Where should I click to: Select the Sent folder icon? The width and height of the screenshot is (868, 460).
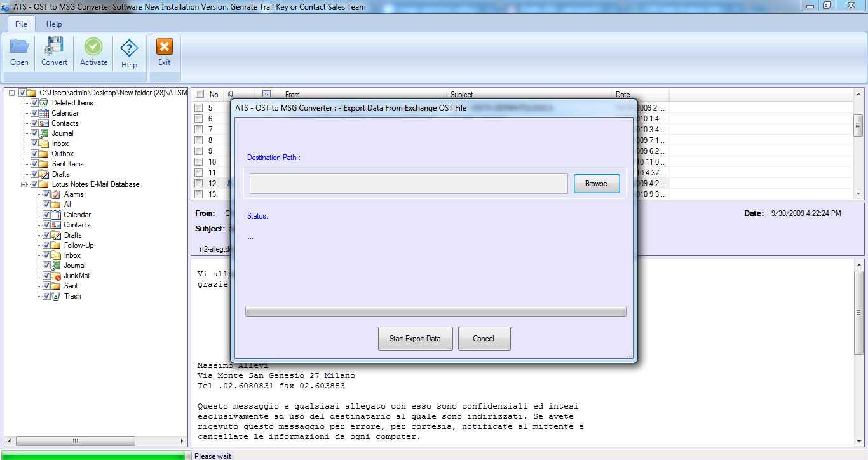click(56, 286)
